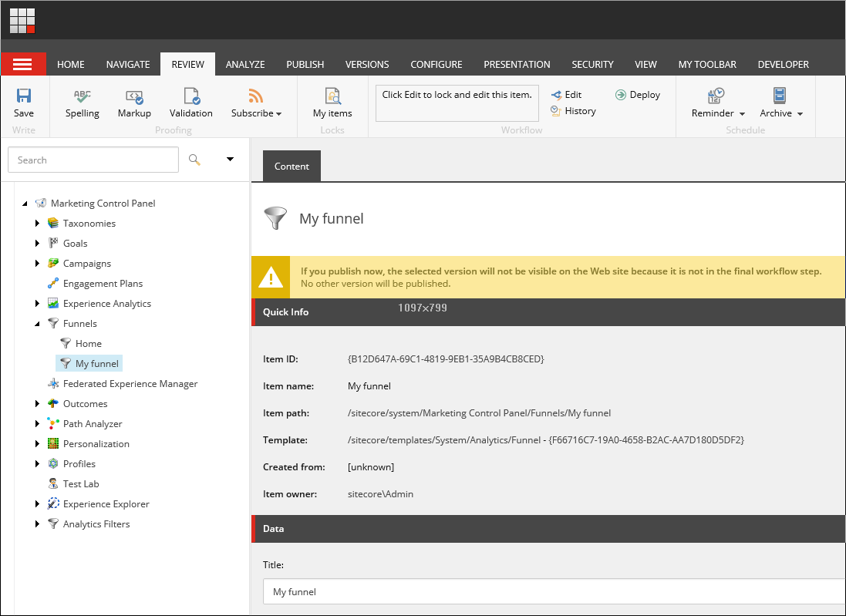846x616 pixels.
Task: Open the search options dropdown arrow
Action: (231, 159)
